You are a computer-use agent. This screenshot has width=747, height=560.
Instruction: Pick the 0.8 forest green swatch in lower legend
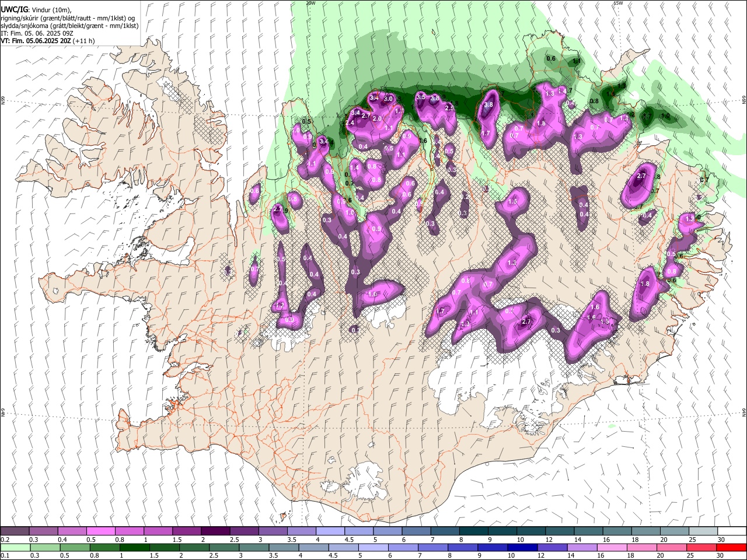[x=105, y=547]
